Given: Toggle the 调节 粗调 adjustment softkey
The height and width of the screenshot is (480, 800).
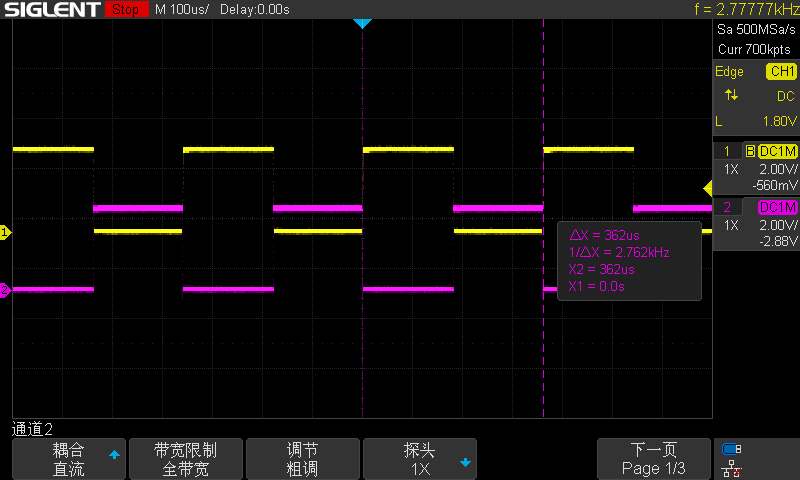Looking at the screenshot, I should point(303,459).
